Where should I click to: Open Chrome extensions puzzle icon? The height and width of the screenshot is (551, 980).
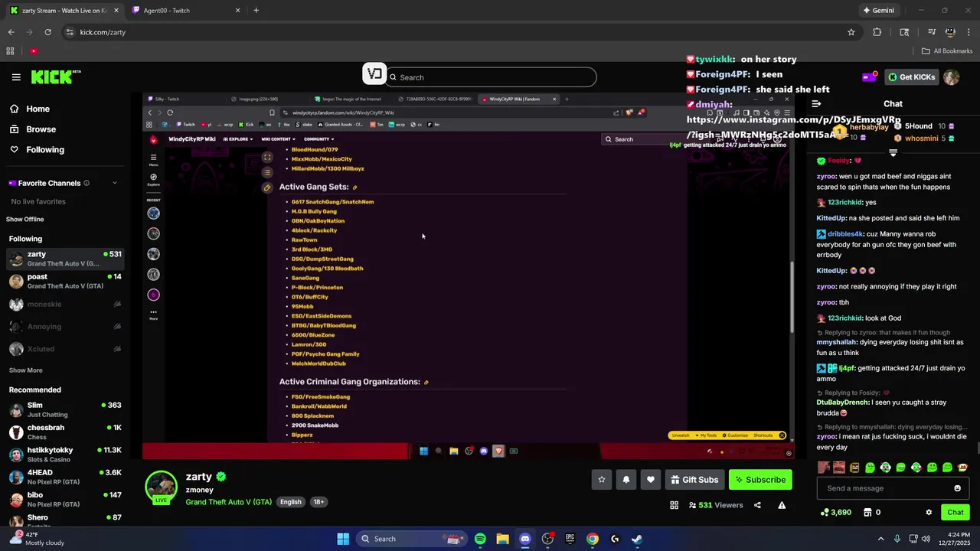[877, 32]
